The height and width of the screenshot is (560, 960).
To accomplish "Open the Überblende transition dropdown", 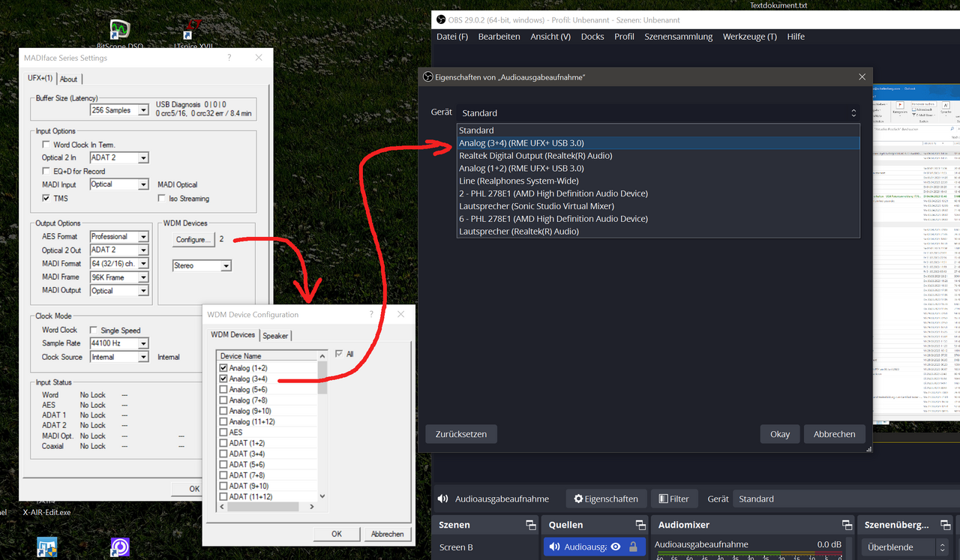I will pyautogui.click(x=906, y=547).
